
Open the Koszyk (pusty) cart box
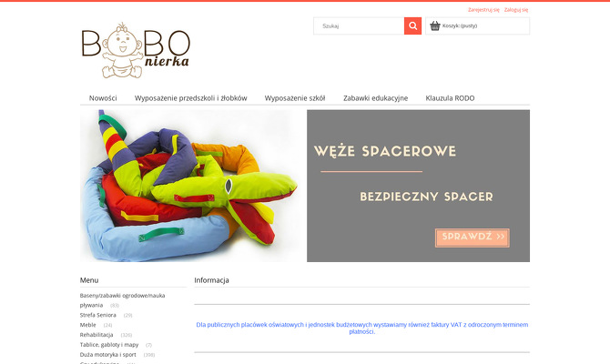point(477,26)
